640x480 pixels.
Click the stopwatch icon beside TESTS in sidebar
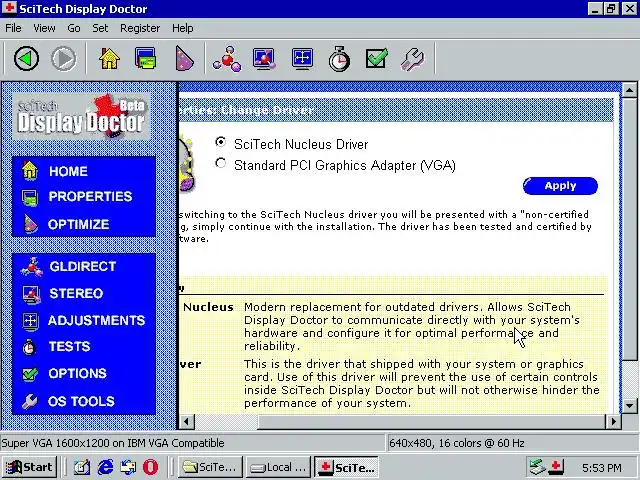point(29,347)
